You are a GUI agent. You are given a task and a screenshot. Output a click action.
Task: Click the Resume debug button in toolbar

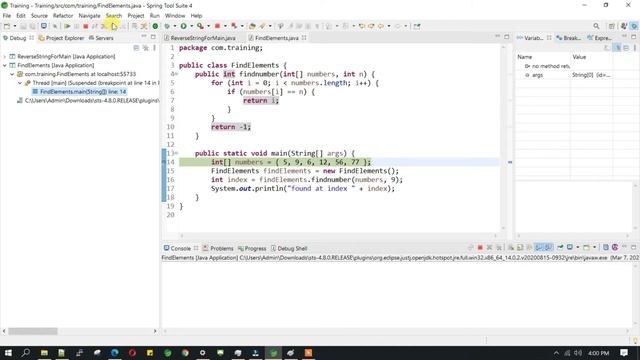pyautogui.click(x=67, y=26)
